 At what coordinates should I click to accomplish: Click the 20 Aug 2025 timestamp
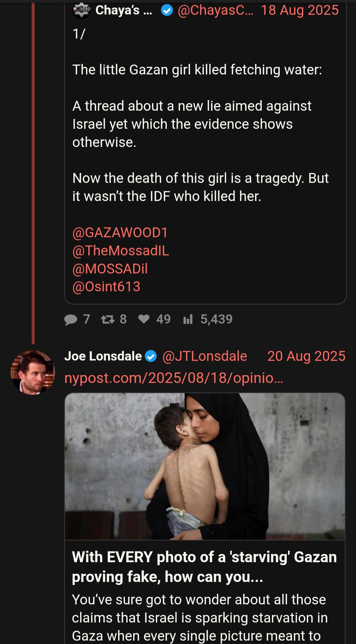306,356
